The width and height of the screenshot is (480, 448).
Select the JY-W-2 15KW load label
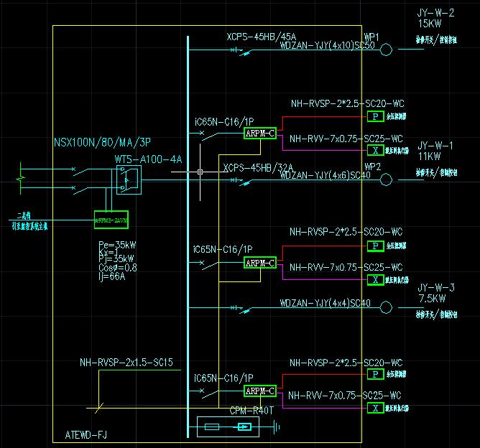[435, 18]
